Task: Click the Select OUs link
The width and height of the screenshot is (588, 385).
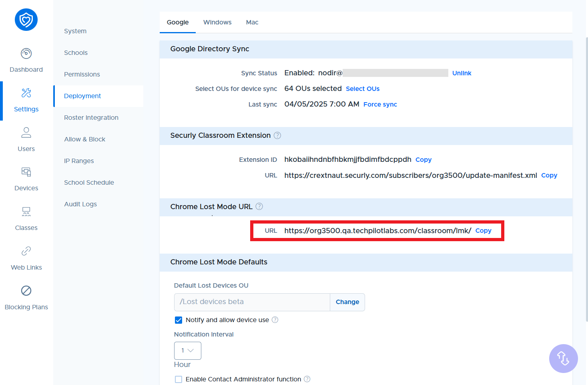Action: coord(363,89)
